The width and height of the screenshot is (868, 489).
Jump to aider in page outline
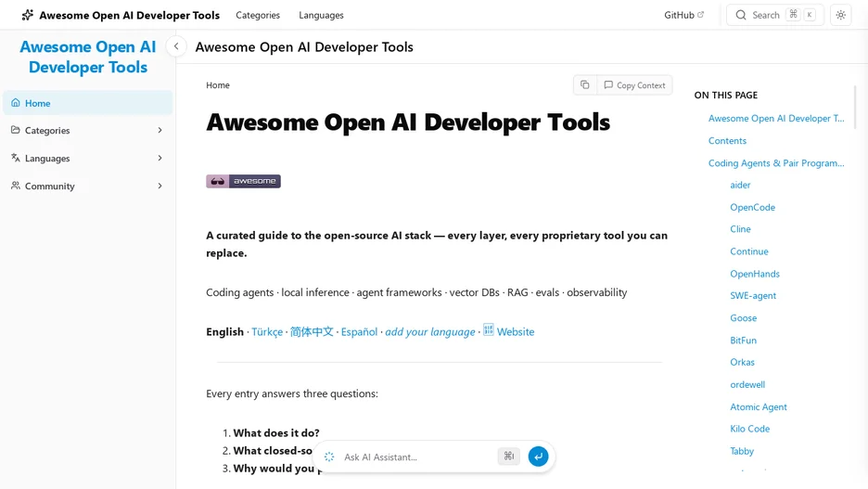click(x=740, y=185)
